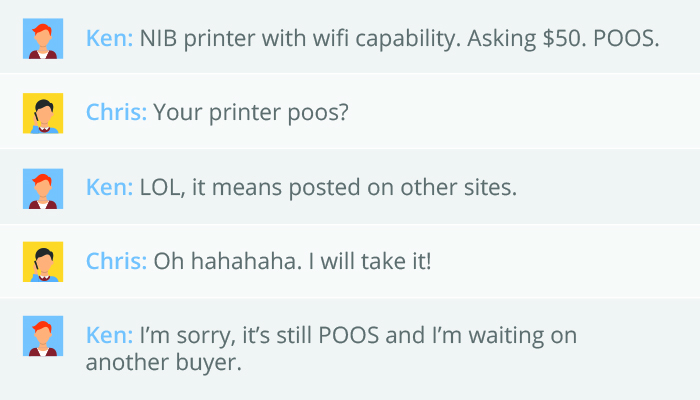Open Ken's name in the NIB printer message

pyautogui.click(x=109, y=39)
